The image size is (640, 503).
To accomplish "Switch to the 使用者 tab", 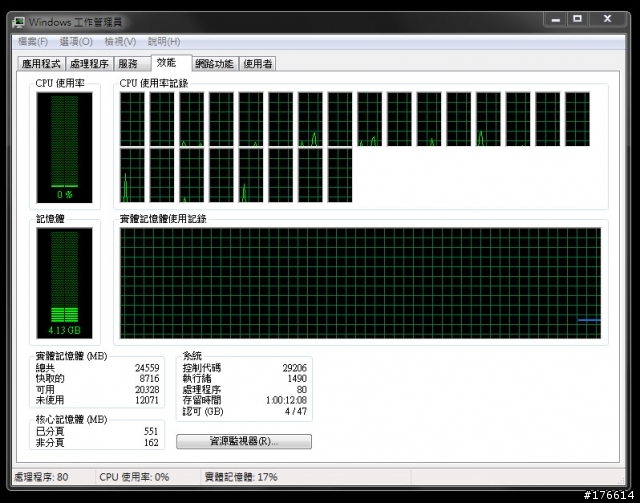I will click(258, 64).
